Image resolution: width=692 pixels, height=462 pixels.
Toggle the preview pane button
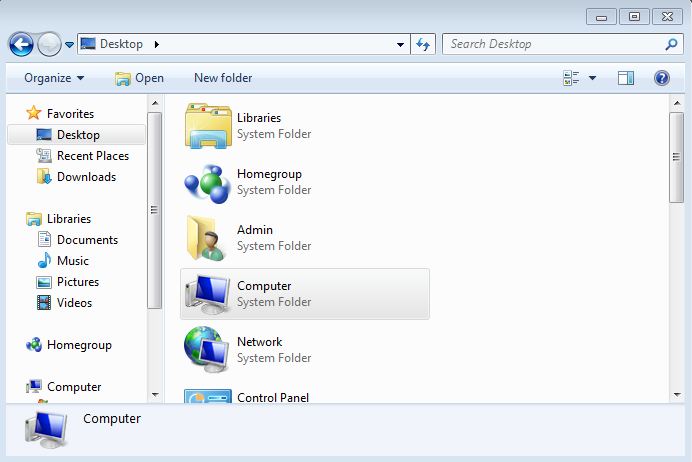(626, 78)
